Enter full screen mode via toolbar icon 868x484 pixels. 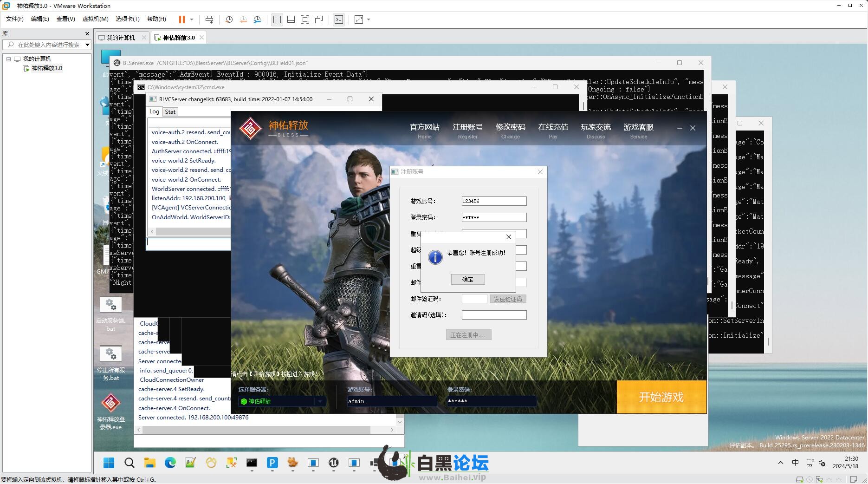(x=305, y=20)
